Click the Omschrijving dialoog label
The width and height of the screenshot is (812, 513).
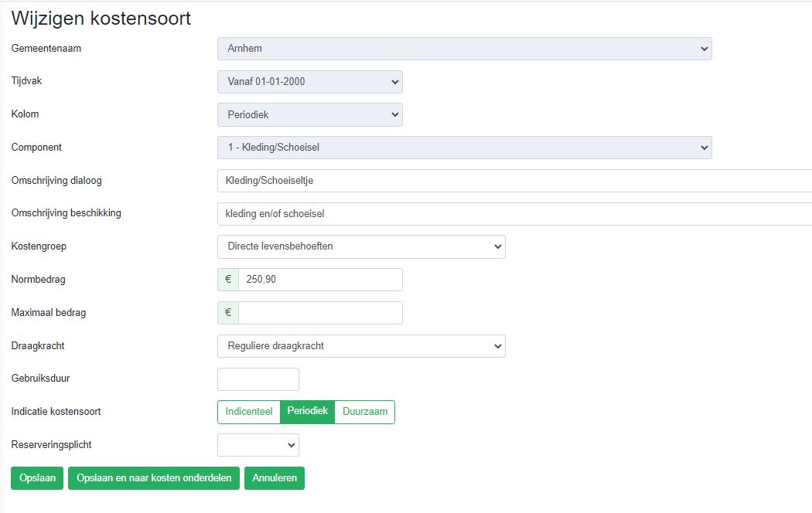click(56, 181)
